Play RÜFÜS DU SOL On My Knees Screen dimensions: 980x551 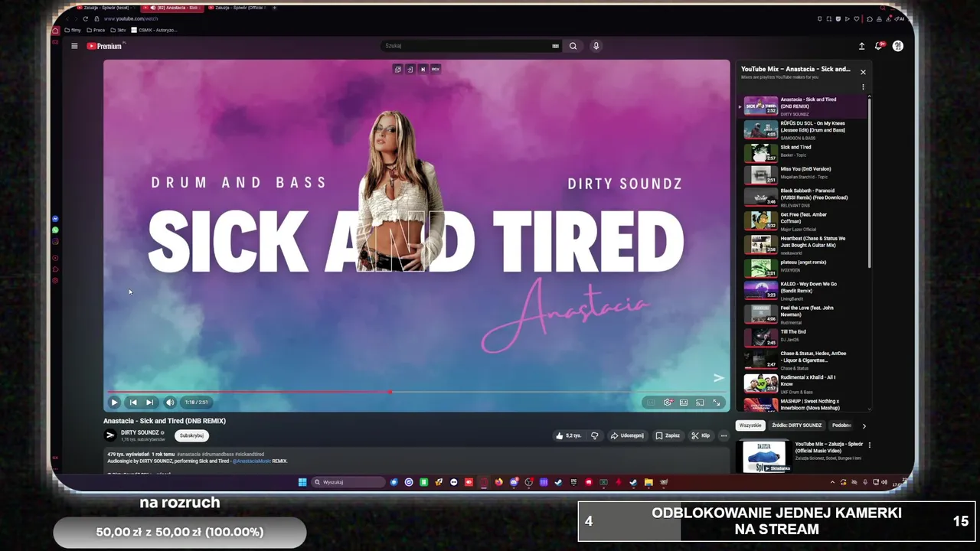[x=804, y=129]
